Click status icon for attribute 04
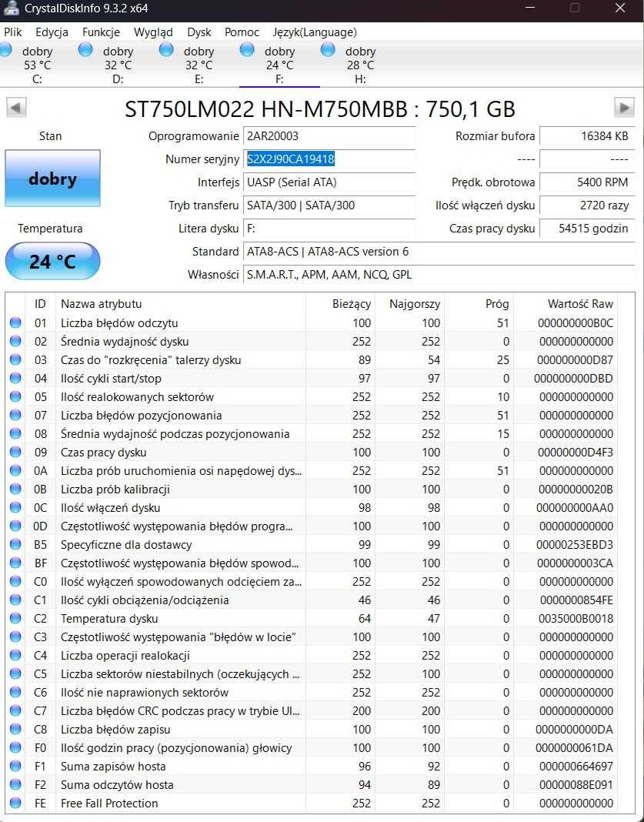This screenshot has width=644, height=822. [15, 378]
